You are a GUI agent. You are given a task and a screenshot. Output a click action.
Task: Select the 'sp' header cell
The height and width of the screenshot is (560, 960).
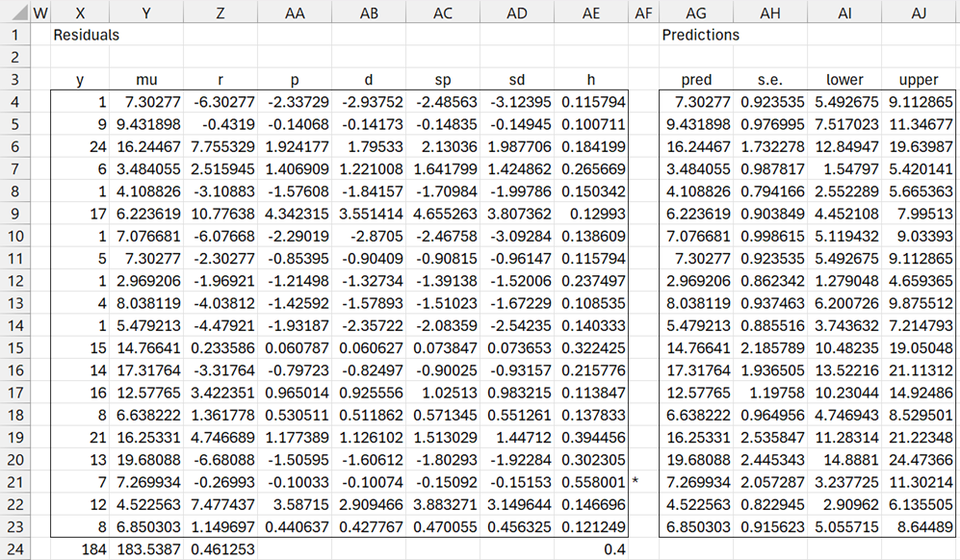point(442,80)
